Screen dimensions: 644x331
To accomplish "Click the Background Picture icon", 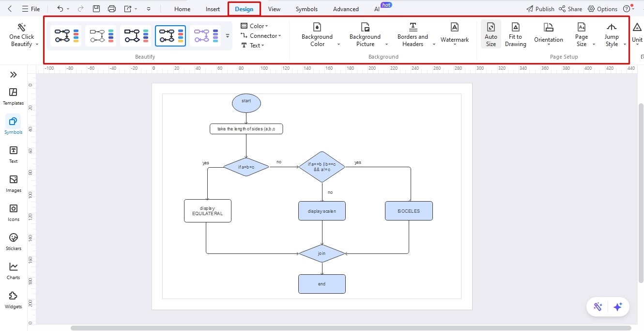I will coord(365,27).
